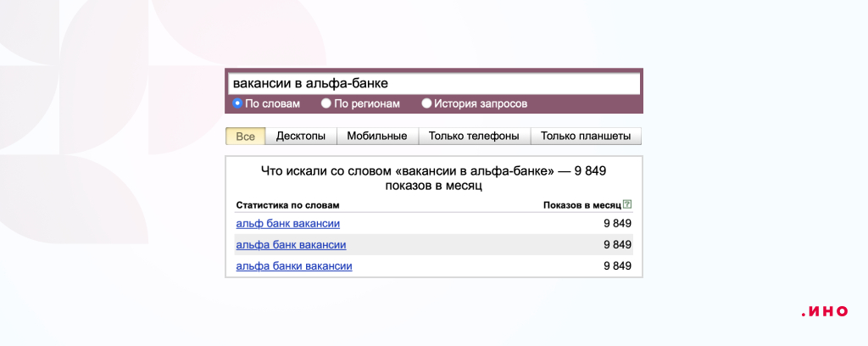Open the альф банк вакансии link
The height and width of the screenshot is (346, 868).
point(287,223)
